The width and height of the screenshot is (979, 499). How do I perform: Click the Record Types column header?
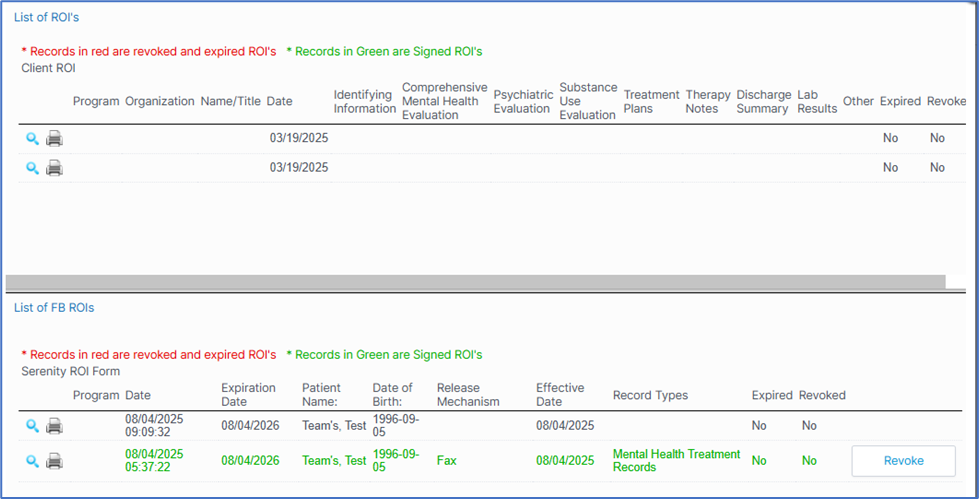(650, 395)
